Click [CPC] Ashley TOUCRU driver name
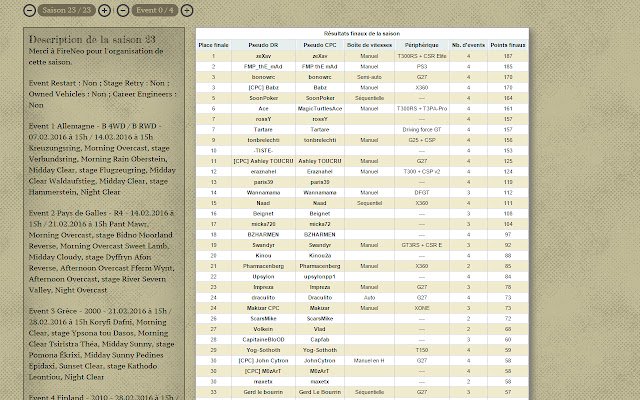640x400 pixels. click(263, 161)
